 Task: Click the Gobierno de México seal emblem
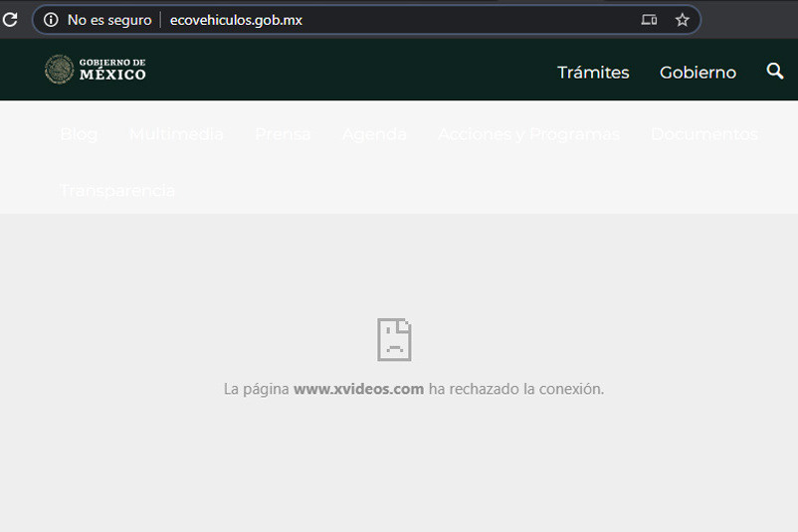point(60,70)
